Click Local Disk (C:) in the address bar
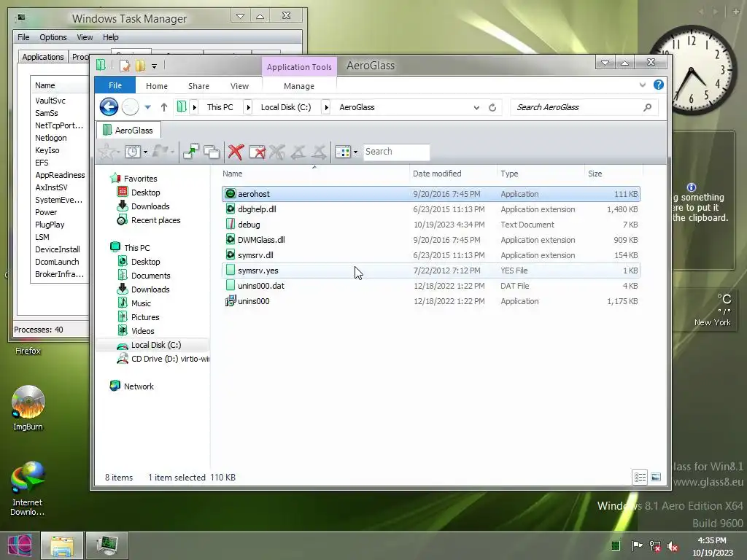 [286, 107]
